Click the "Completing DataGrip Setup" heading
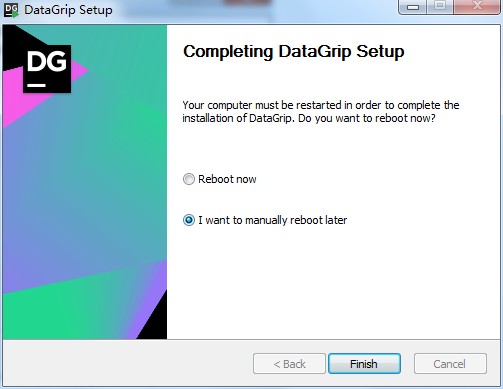Screen dimensions: 503x389 (x=294, y=52)
